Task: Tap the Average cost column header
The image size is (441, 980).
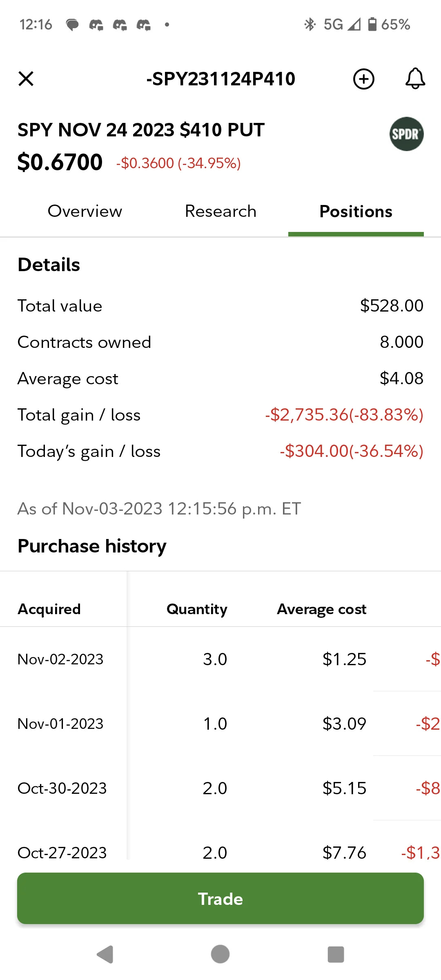Action: (321, 609)
